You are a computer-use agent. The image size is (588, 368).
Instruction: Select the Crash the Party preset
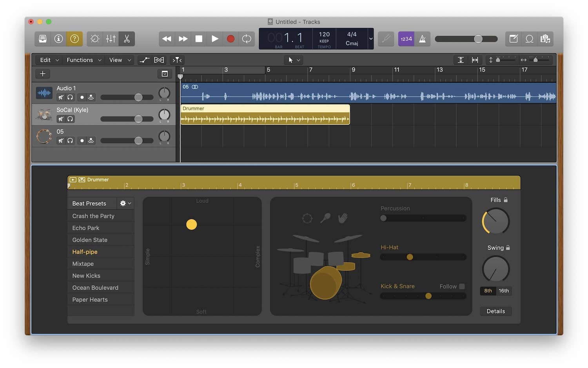93,216
